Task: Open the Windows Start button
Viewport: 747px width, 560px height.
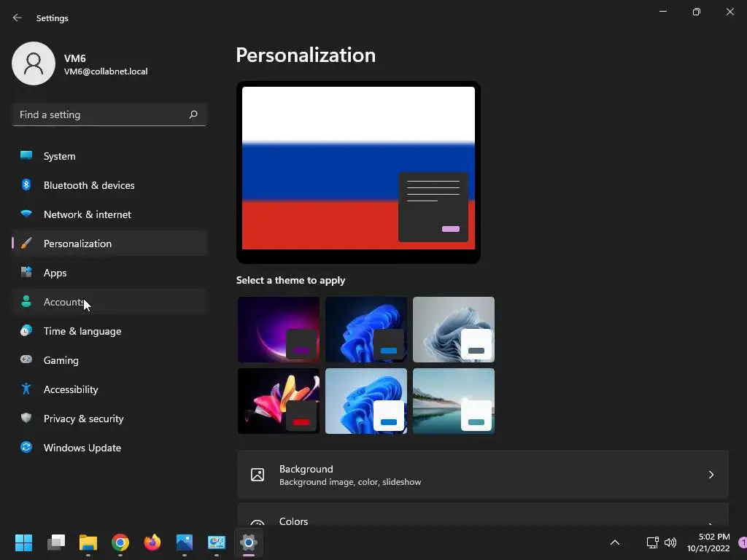Action: point(23,542)
